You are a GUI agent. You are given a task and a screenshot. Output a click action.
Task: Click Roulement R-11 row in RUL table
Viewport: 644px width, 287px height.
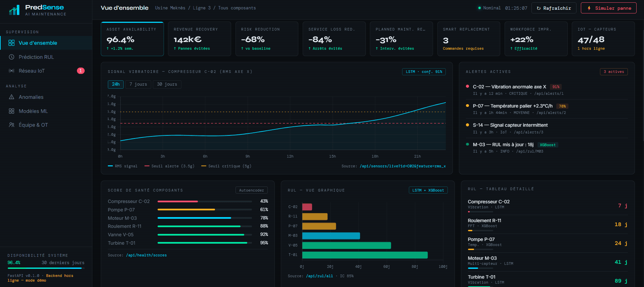[x=548, y=224]
